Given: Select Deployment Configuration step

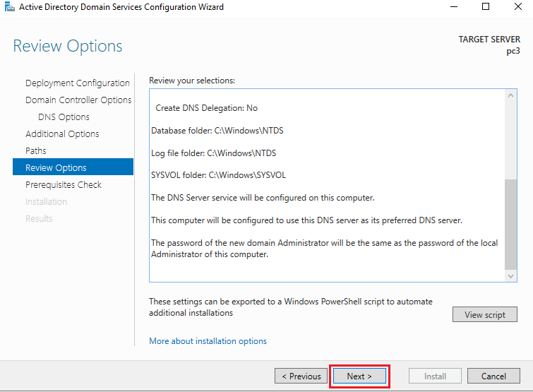Looking at the screenshot, I should (78, 83).
